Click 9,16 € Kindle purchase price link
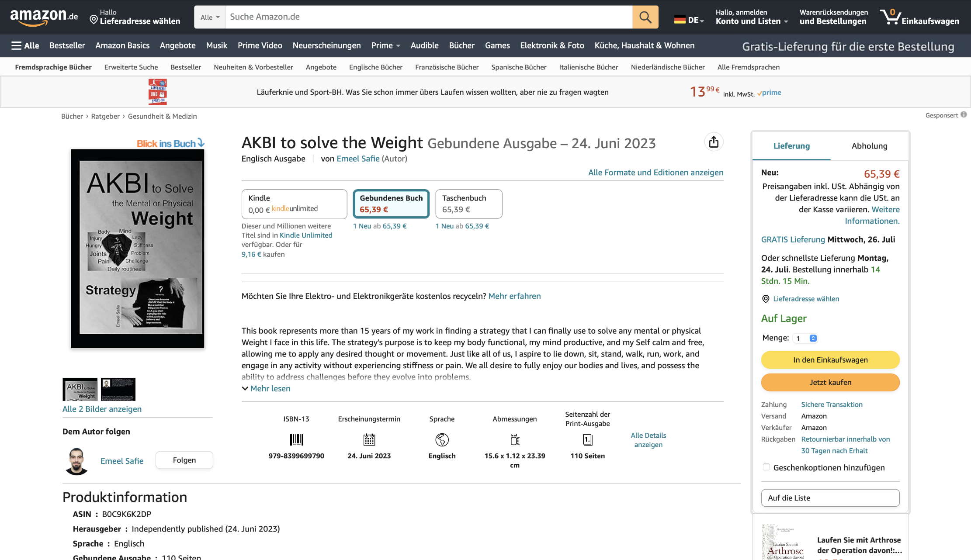971x560 pixels. tap(251, 254)
